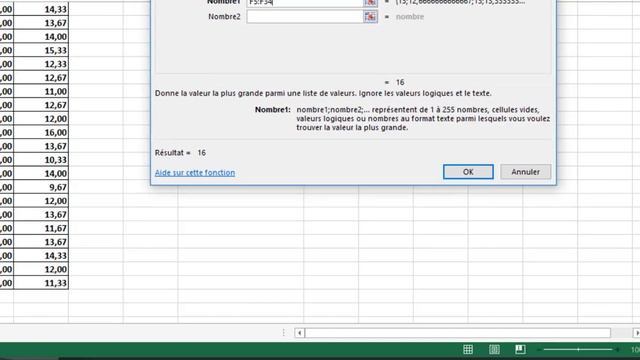Click the Nombre2 input field
Screen dimensions: 640x360
304,17
